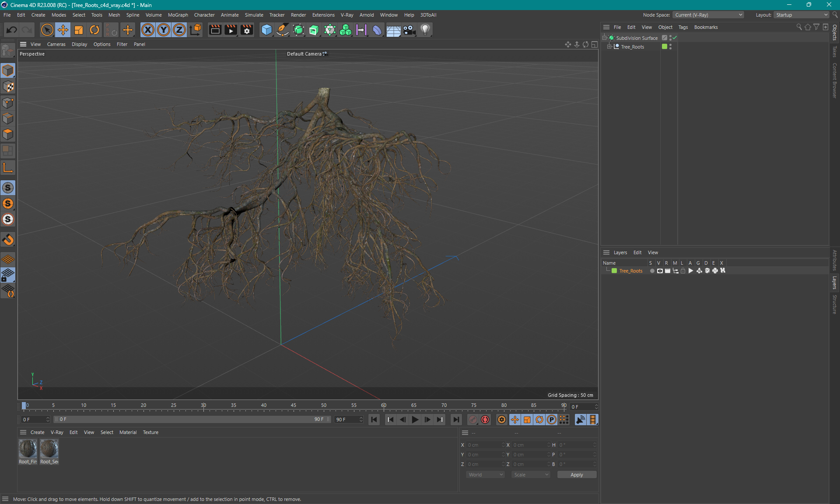Toggle X axis lock
This screenshot has width=840, height=504.
pyautogui.click(x=148, y=30)
